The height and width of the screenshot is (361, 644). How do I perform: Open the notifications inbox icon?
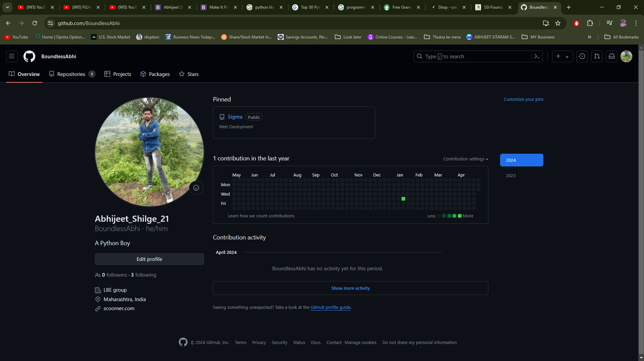point(611,56)
